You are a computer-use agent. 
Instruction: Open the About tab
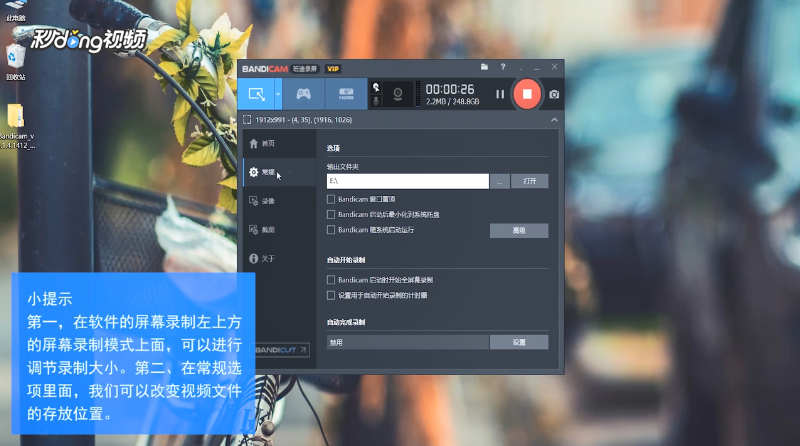click(280, 259)
